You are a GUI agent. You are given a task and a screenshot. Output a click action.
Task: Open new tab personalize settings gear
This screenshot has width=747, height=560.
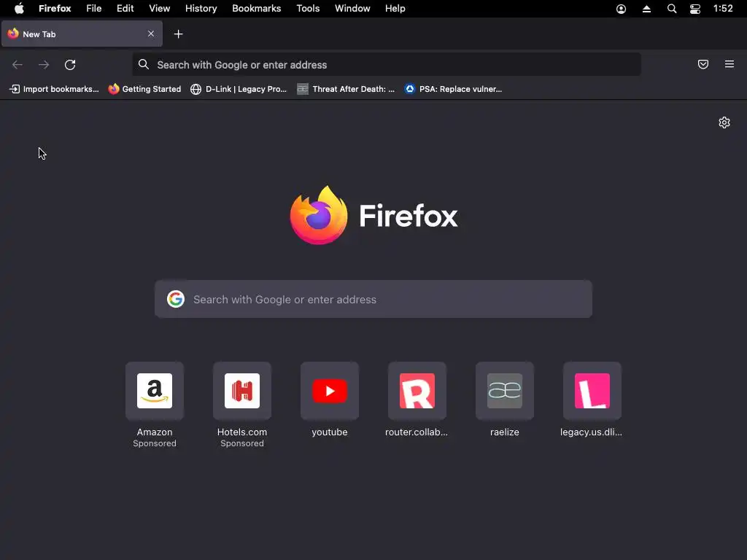[724, 122]
